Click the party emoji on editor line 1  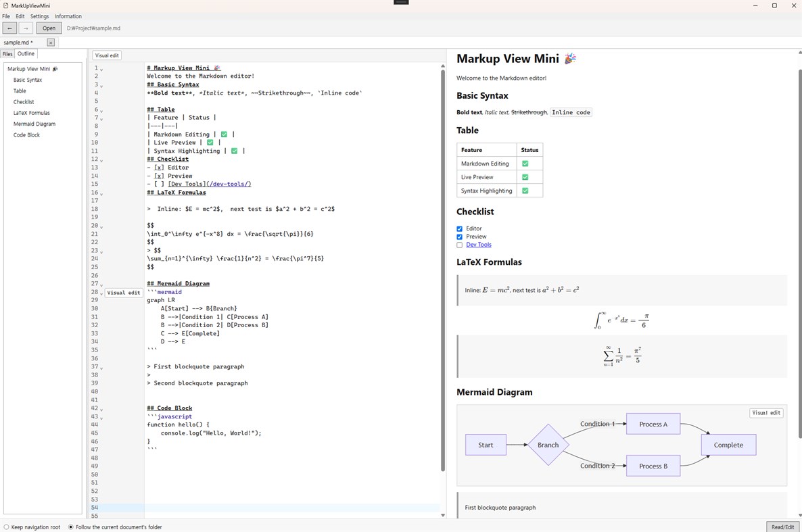(x=217, y=68)
